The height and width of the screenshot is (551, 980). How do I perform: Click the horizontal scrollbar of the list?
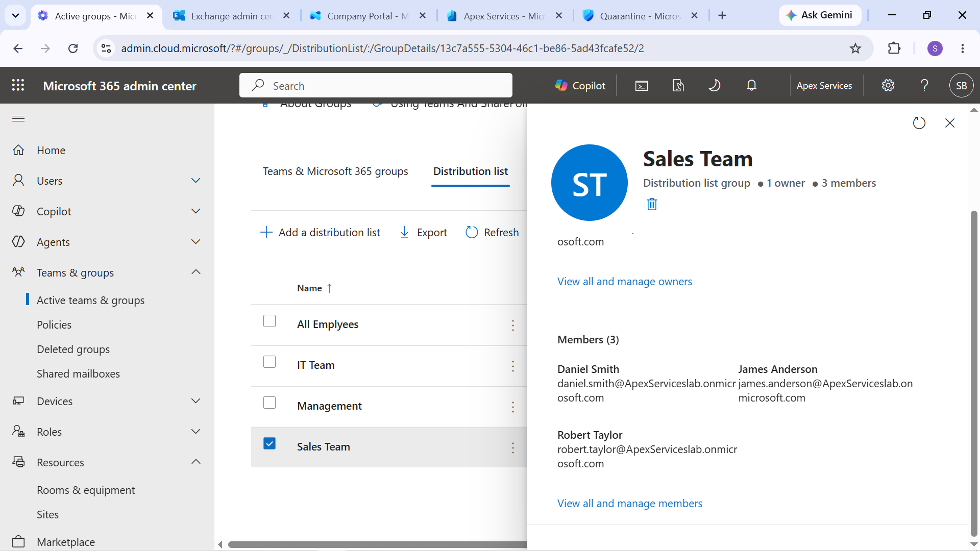(x=377, y=544)
